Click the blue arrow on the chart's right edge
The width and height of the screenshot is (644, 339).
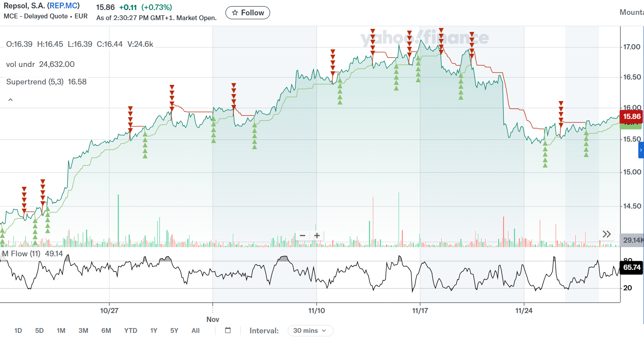point(640,150)
